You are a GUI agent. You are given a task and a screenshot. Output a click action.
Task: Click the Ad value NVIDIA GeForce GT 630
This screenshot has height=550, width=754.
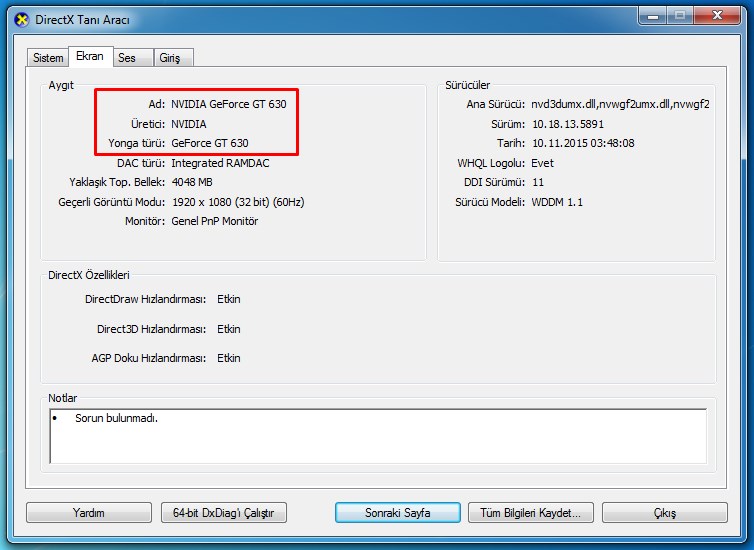tap(234, 104)
